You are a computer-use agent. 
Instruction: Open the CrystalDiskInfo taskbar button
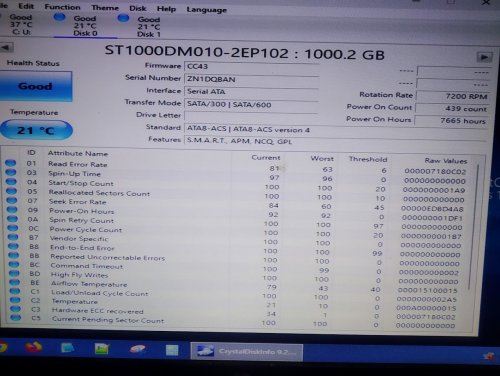tap(247, 352)
